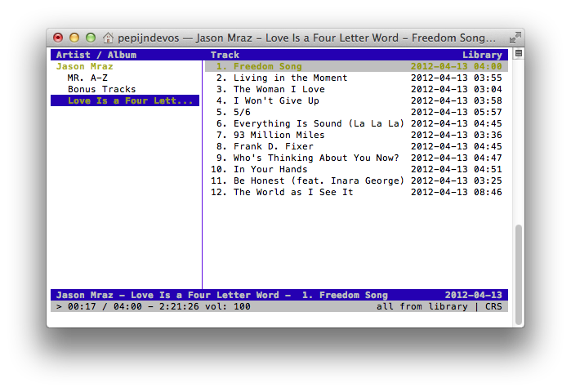
Task: Click the now playing title line Jason Mraz
Action: click(221, 295)
